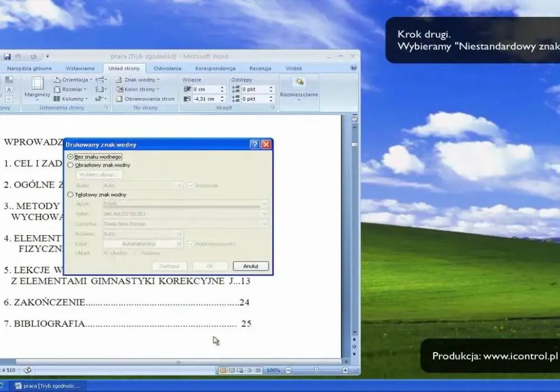Click the spacing after 0 pkt spinner

[x=271, y=99]
